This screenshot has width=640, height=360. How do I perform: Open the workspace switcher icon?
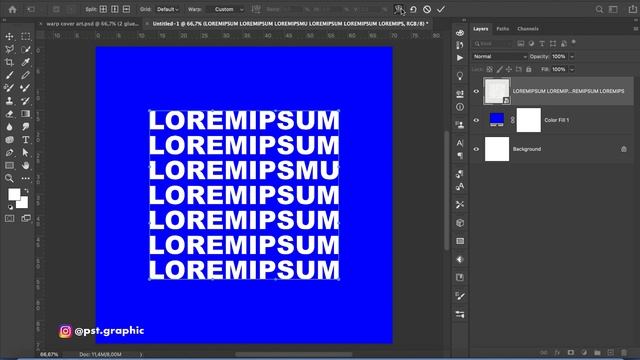point(613,9)
